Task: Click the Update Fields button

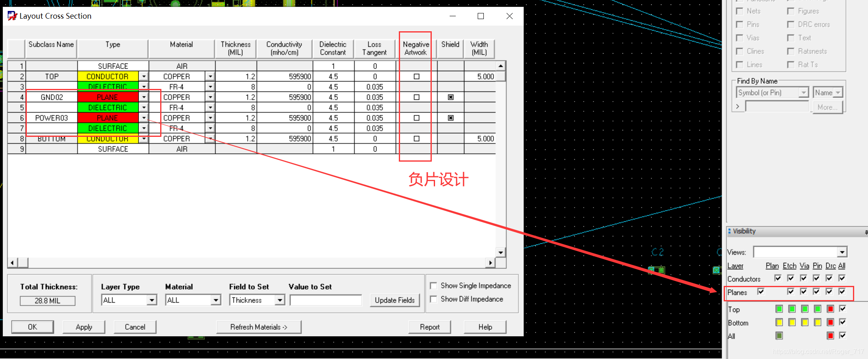Action: click(x=394, y=300)
